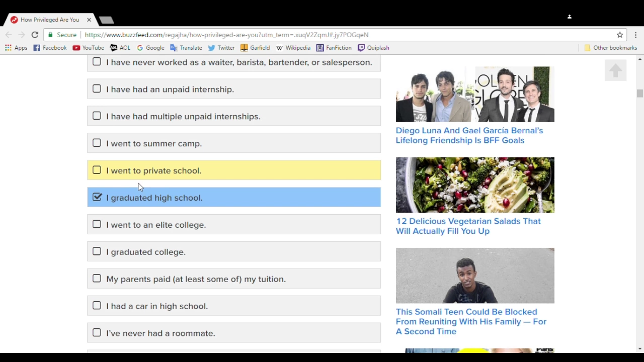
Task: Check 'I went to summer camp'
Action: pos(97,143)
